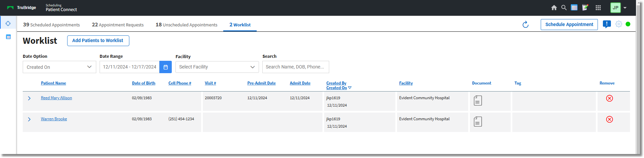Image resolution: width=644 pixels, height=158 pixels.
Task: Select the Worklist tab
Action: (x=240, y=25)
